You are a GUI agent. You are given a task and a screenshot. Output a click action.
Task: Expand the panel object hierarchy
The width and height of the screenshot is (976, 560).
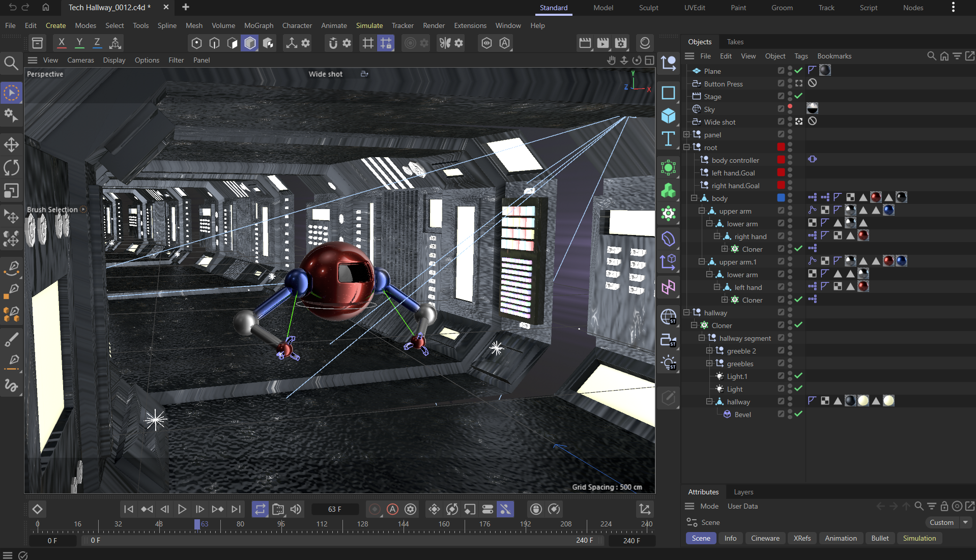(x=686, y=134)
